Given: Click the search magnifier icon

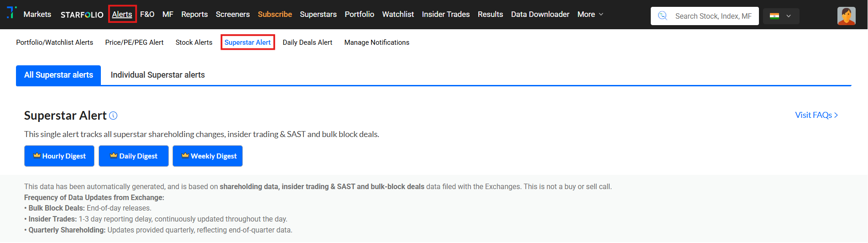Looking at the screenshot, I should pos(663,16).
